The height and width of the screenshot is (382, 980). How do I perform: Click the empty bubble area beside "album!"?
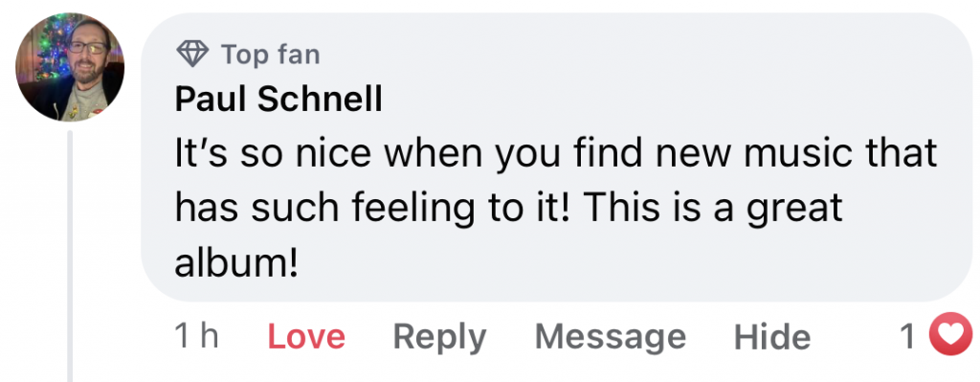click(x=625, y=264)
